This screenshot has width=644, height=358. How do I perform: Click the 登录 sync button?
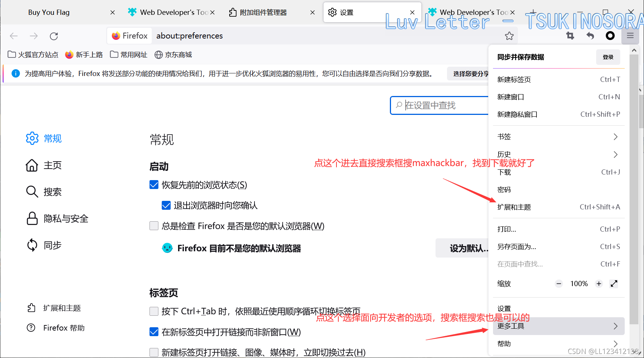(608, 57)
